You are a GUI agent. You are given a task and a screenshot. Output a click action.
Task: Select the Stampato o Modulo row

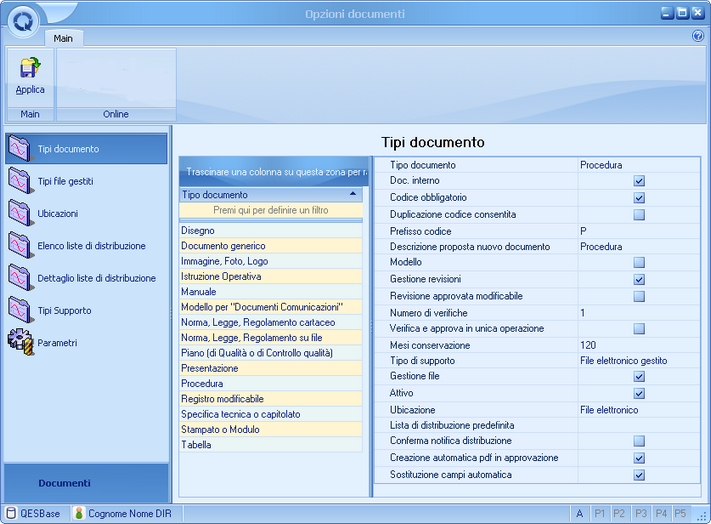click(x=271, y=429)
